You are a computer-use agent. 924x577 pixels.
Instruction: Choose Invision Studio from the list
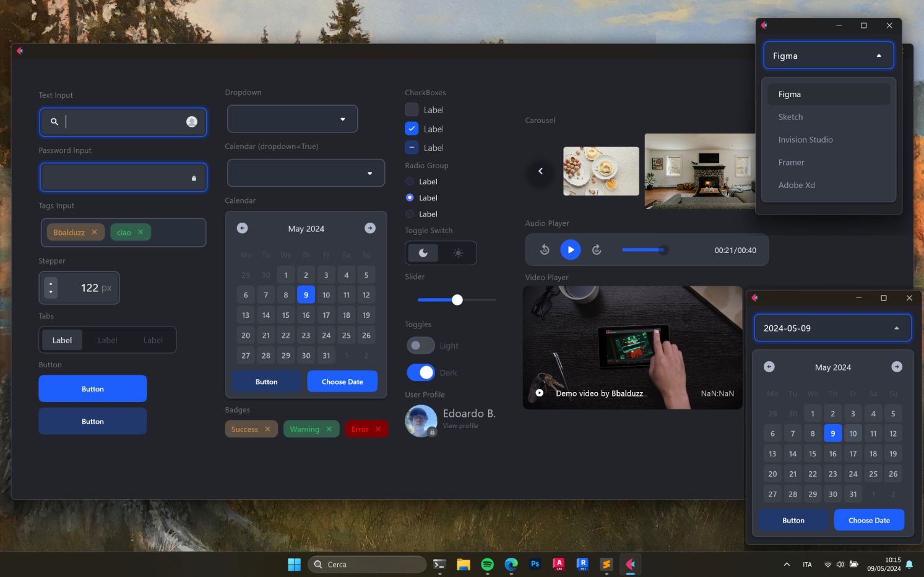(x=805, y=140)
